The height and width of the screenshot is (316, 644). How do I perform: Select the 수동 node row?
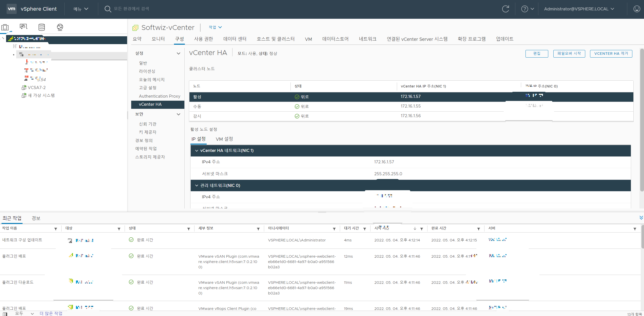[x=411, y=107]
